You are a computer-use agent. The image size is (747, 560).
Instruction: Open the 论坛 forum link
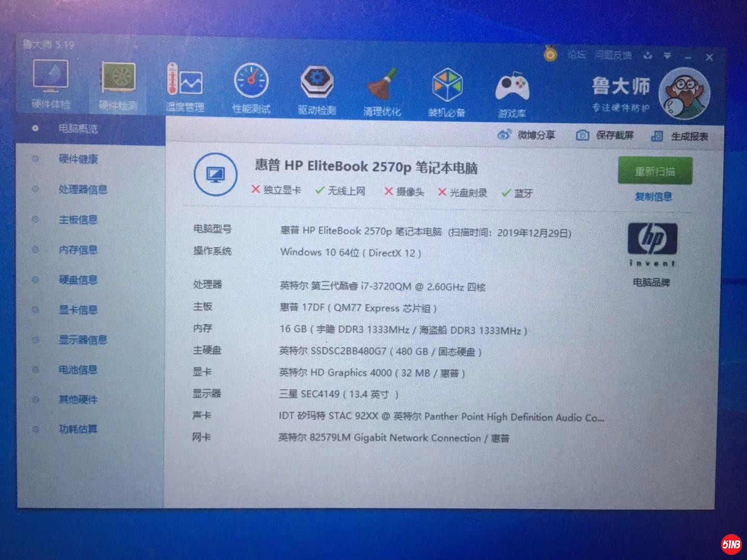coord(576,54)
